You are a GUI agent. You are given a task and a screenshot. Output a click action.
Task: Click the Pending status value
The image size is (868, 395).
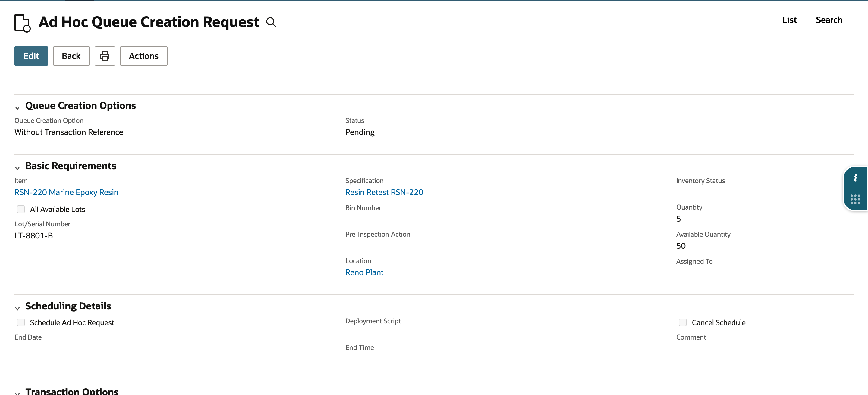pos(360,132)
